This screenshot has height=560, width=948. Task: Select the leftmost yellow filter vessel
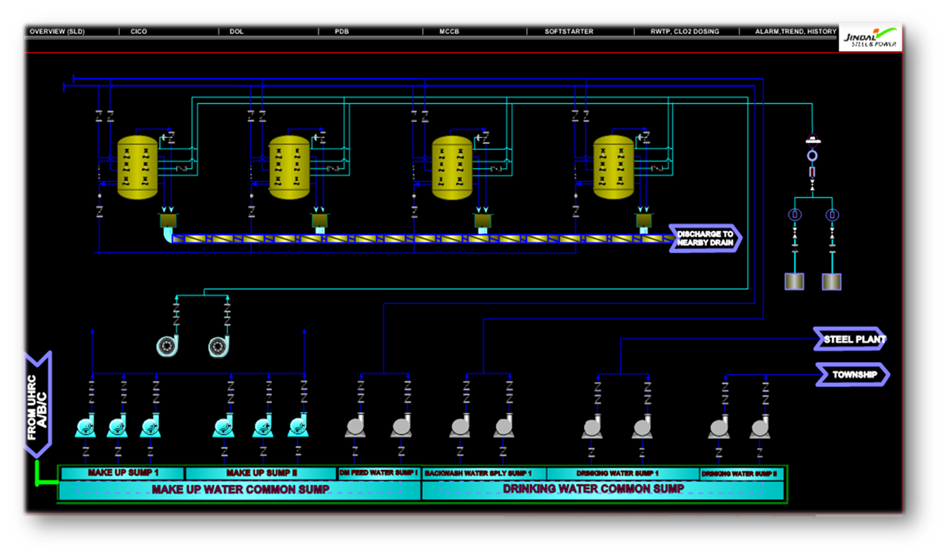coord(137,167)
